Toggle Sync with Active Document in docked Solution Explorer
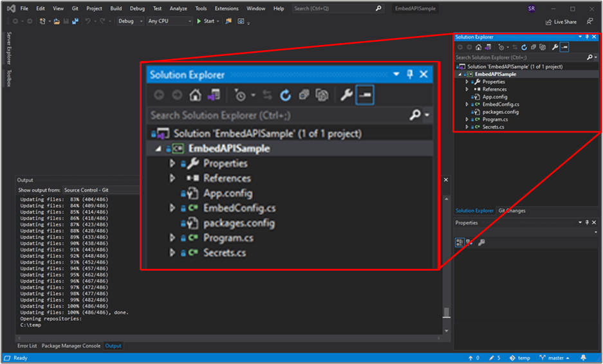This screenshot has width=603, height=364. click(x=515, y=48)
